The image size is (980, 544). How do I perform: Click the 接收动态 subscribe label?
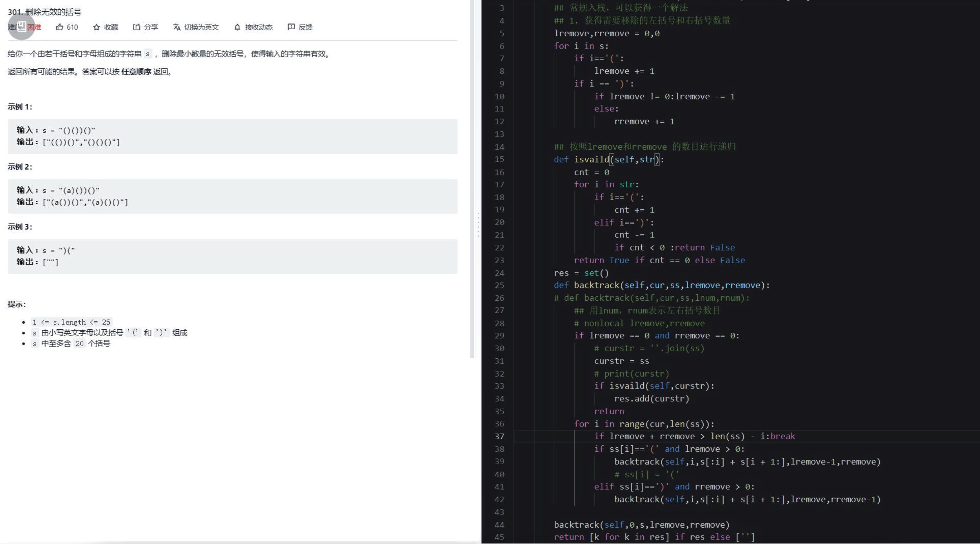pyautogui.click(x=259, y=27)
